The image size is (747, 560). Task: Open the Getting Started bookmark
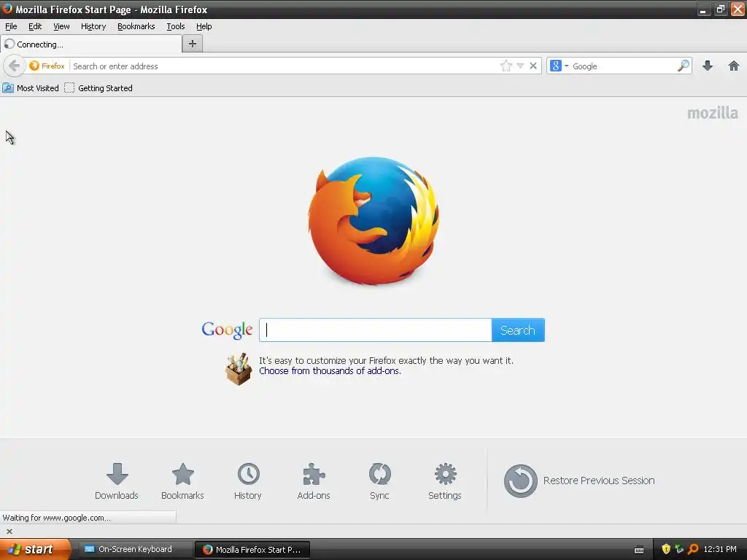click(98, 88)
